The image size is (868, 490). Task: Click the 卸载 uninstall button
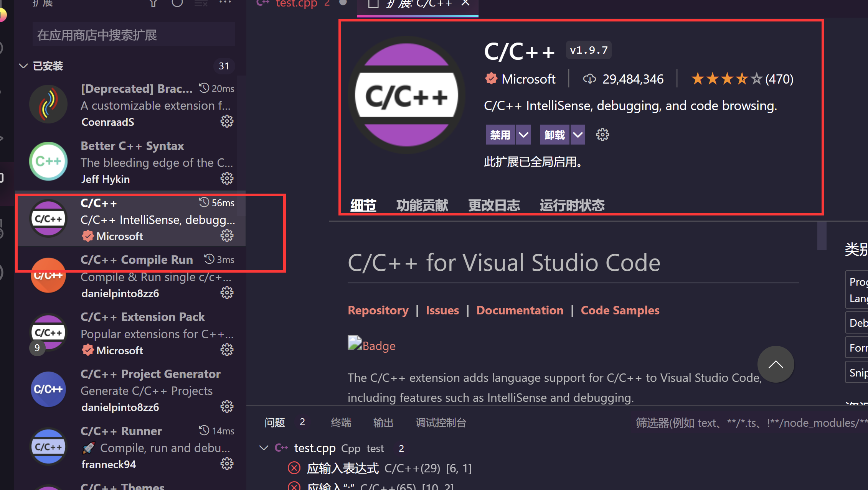tap(555, 135)
